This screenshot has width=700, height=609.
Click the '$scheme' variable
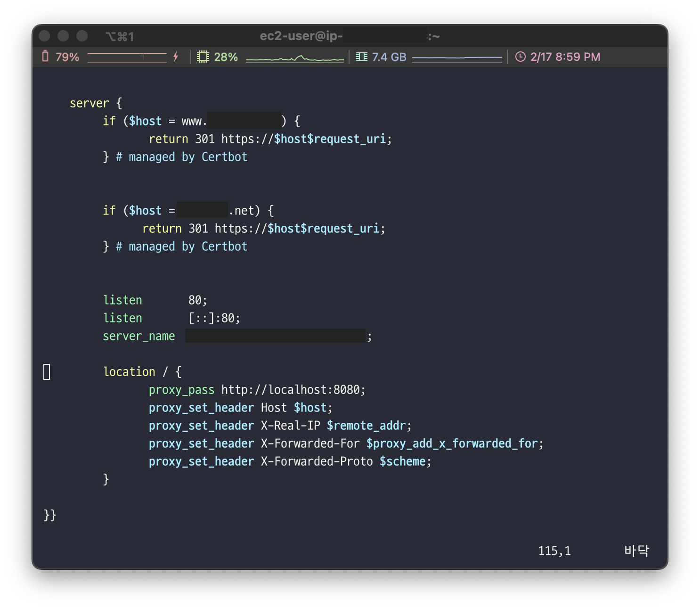pos(403,461)
